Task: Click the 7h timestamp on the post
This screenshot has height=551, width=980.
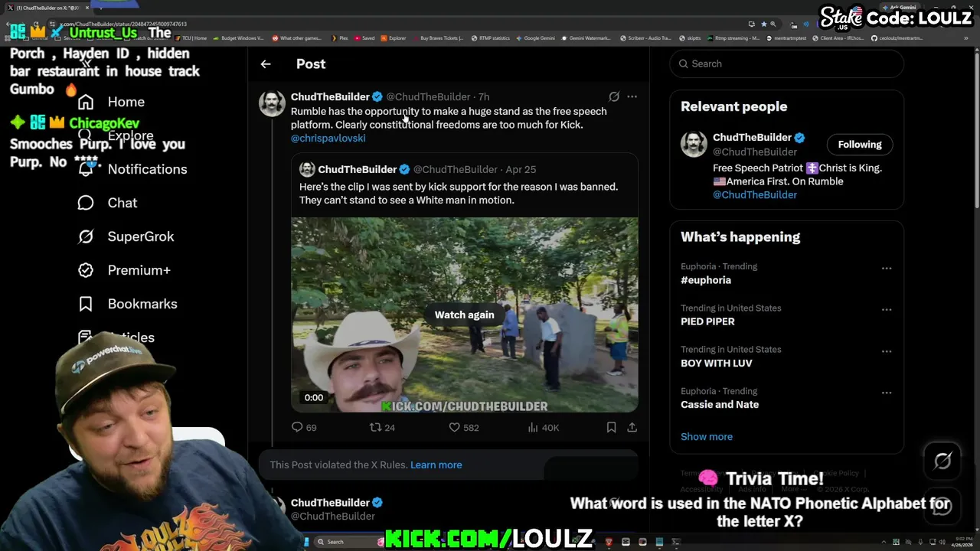Action: (484, 96)
